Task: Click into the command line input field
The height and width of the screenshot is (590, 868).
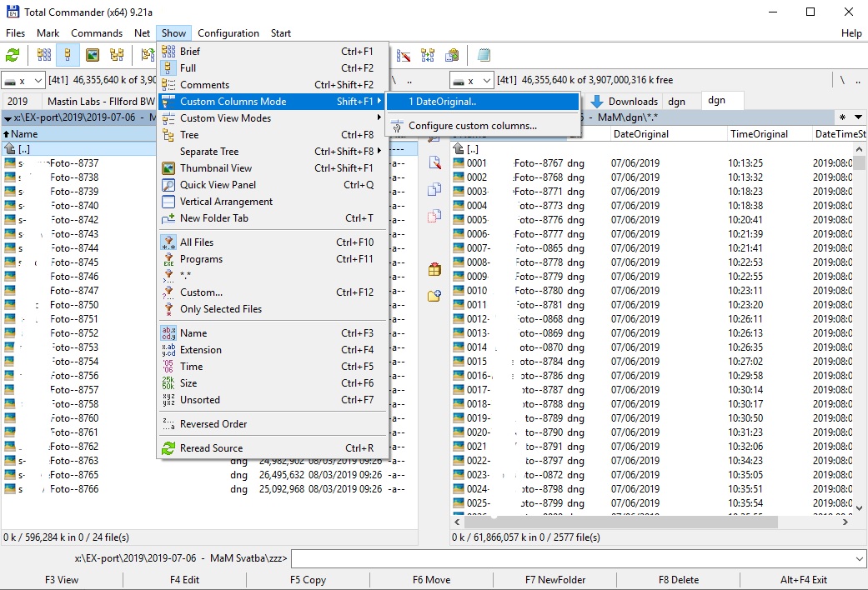Action: click(572, 558)
